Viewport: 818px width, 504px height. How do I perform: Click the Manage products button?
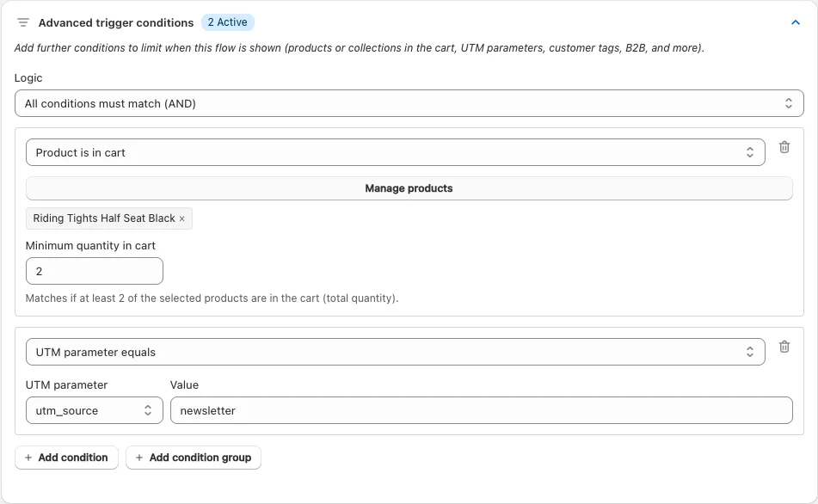pos(409,188)
